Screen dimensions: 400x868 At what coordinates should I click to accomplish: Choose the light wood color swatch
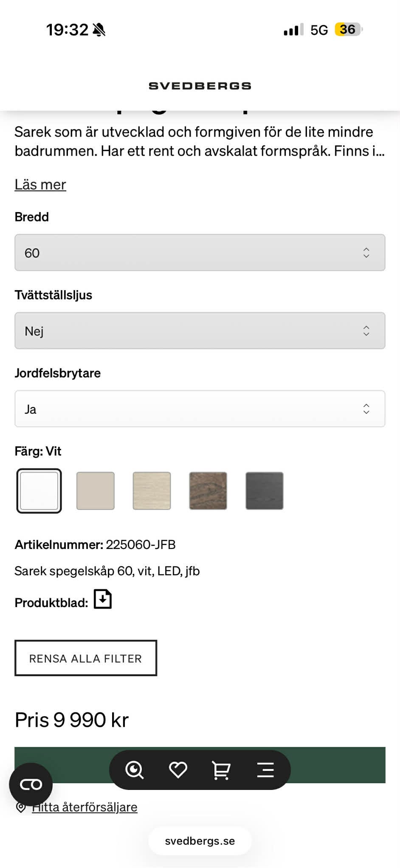point(152,490)
